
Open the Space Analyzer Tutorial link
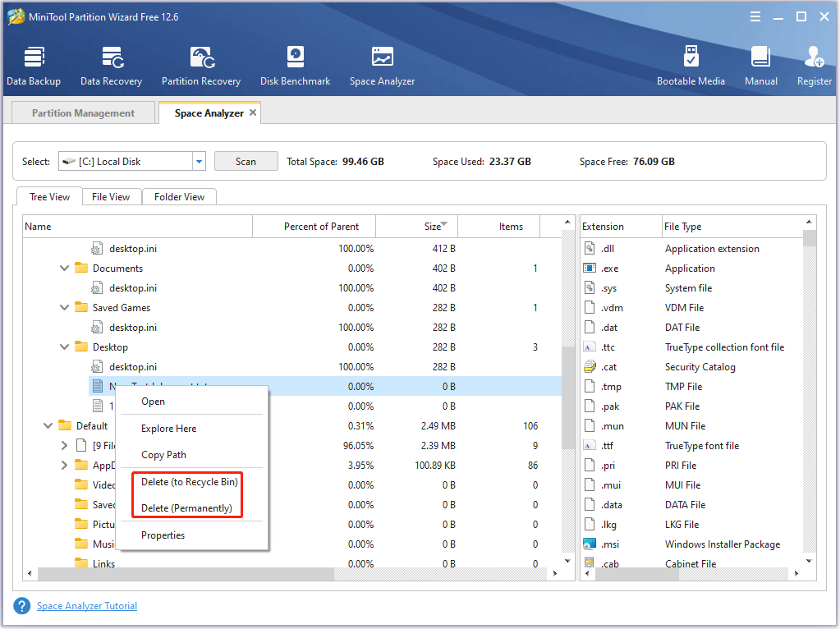point(87,606)
